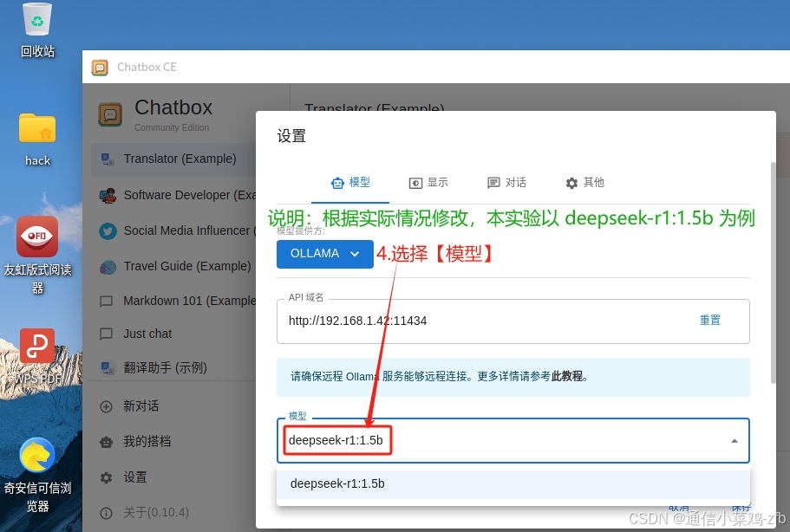Switch to 对话 settings tab
The image size is (790, 532).
506,183
